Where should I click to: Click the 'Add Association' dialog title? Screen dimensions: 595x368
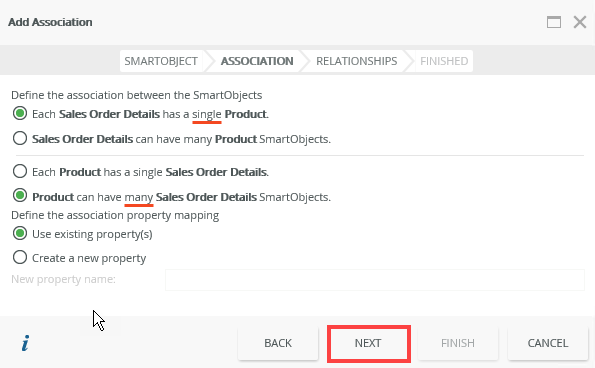point(50,22)
